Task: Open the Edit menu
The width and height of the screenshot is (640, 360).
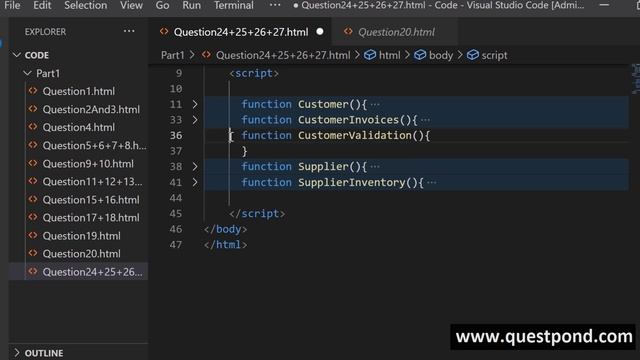Action: (42, 5)
